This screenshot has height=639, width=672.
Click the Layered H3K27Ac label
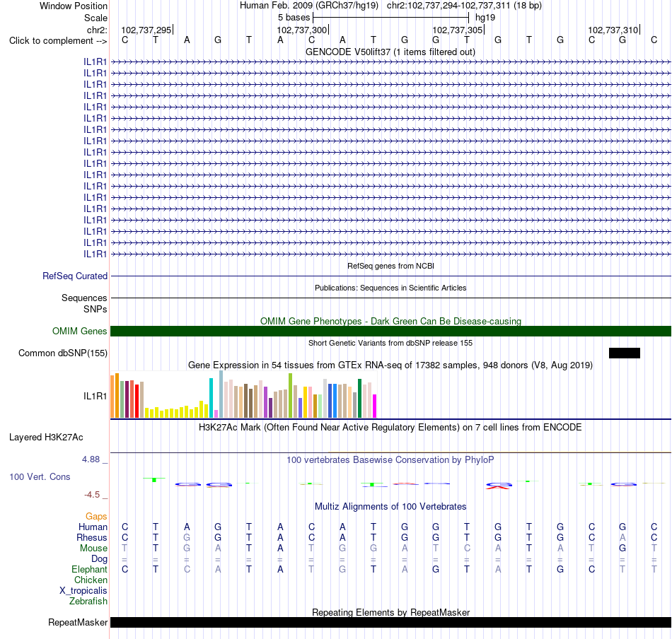(x=46, y=438)
